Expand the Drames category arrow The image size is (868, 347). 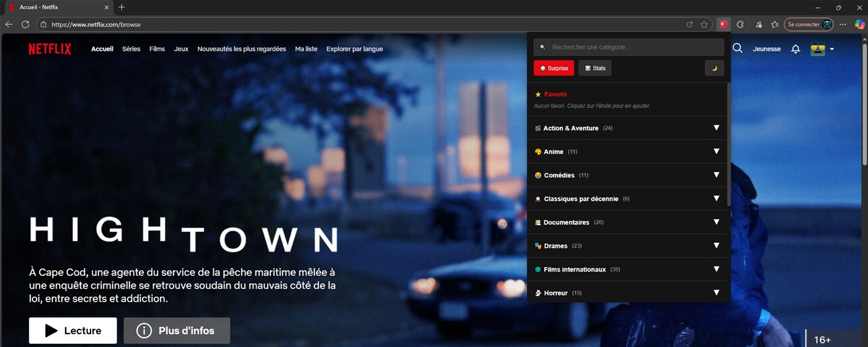[x=716, y=245]
